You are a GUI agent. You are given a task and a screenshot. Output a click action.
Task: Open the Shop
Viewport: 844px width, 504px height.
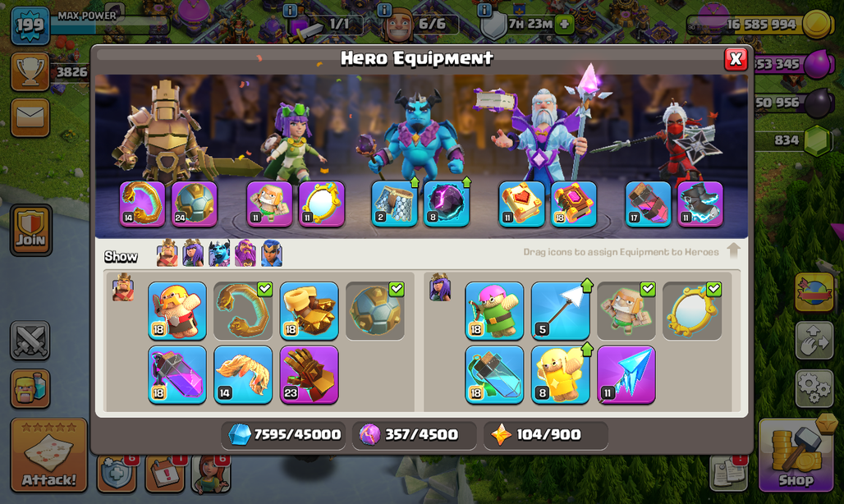796,456
